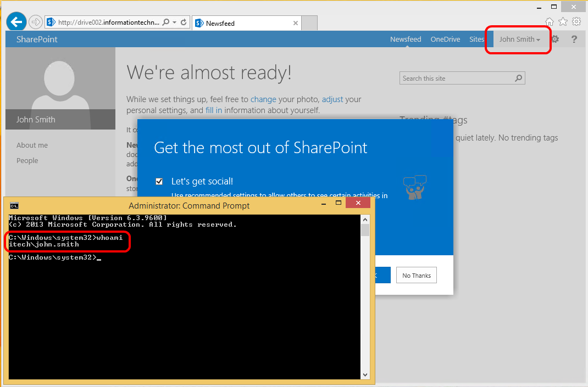Click the Command Prompt scrollbar thumb

(365, 230)
